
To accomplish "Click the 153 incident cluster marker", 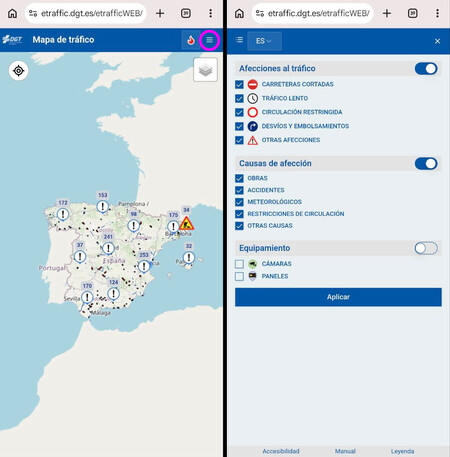I will (x=103, y=206).
